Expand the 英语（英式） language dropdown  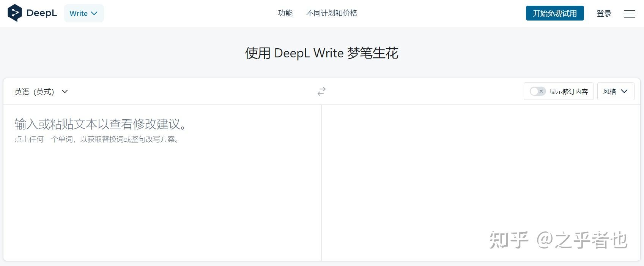coord(41,92)
